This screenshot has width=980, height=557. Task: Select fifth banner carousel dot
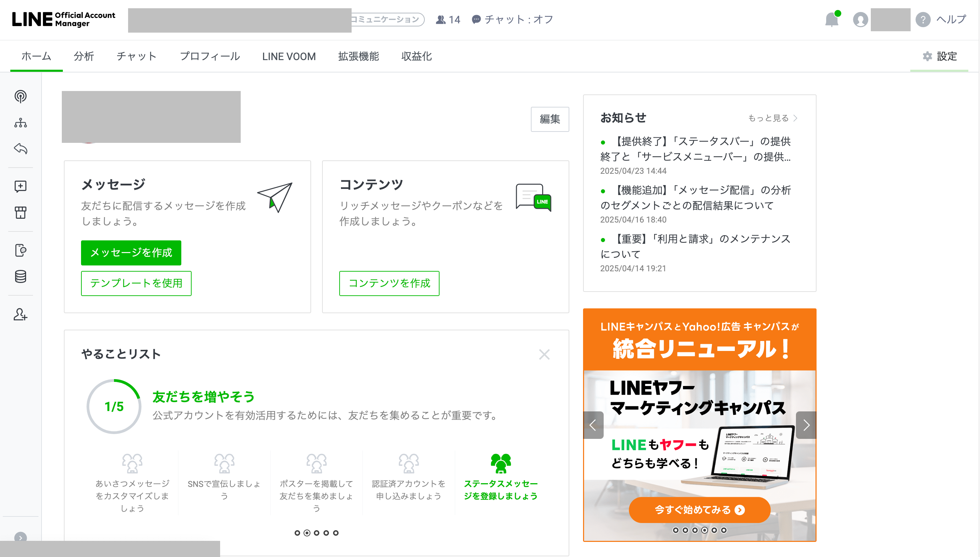pos(714,530)
